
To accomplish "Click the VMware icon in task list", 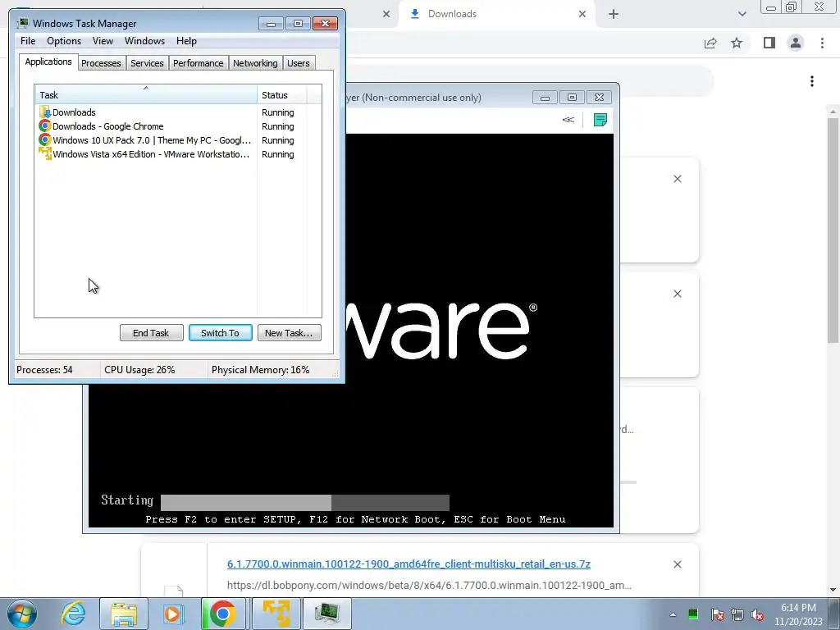I will tap(45, 153).
